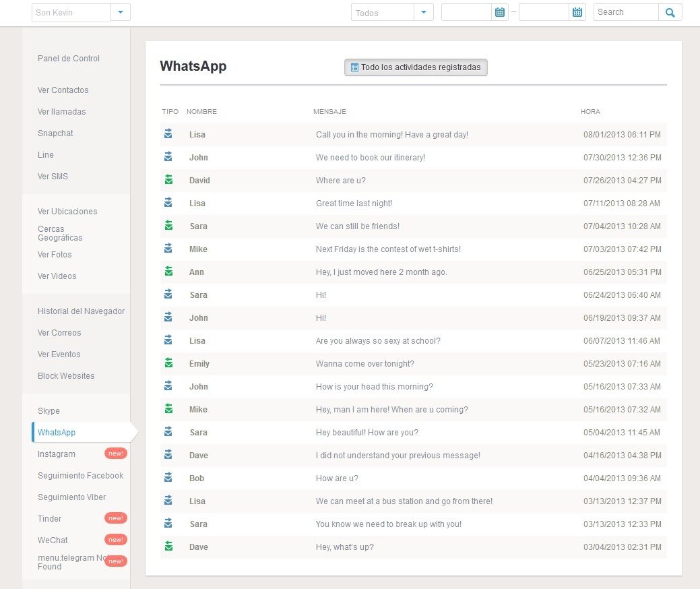Click the type icon in Lisa 08/01/2013 row
The image size is (700, 589).
coord(168,133)
